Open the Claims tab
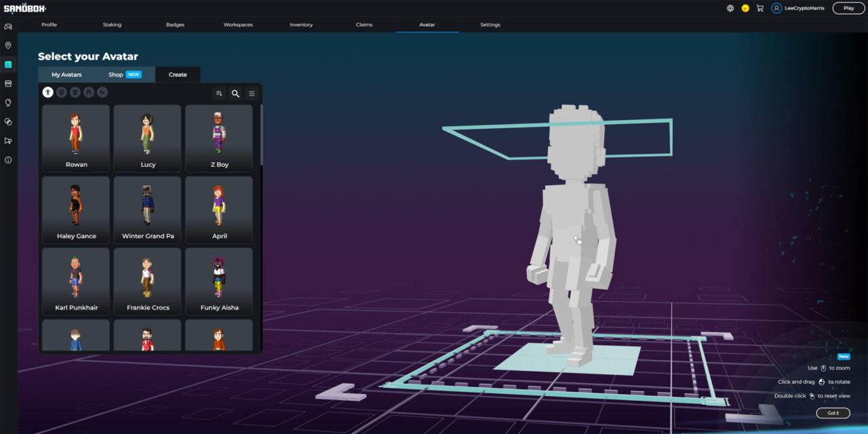 click(364, 24)
